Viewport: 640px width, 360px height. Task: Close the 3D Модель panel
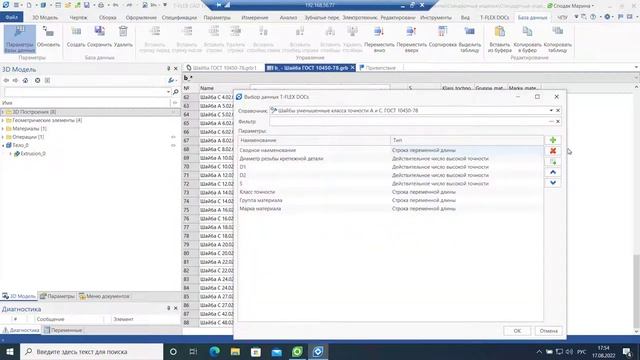click(176, 69)
